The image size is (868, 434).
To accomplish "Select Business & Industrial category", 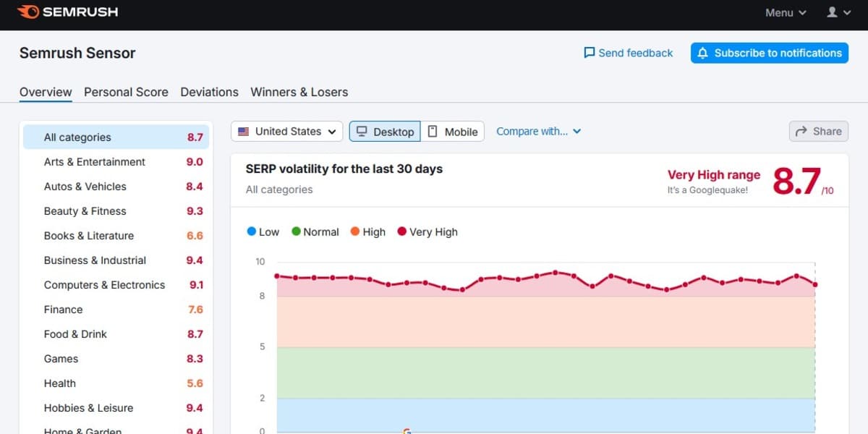I will (116, 260).
